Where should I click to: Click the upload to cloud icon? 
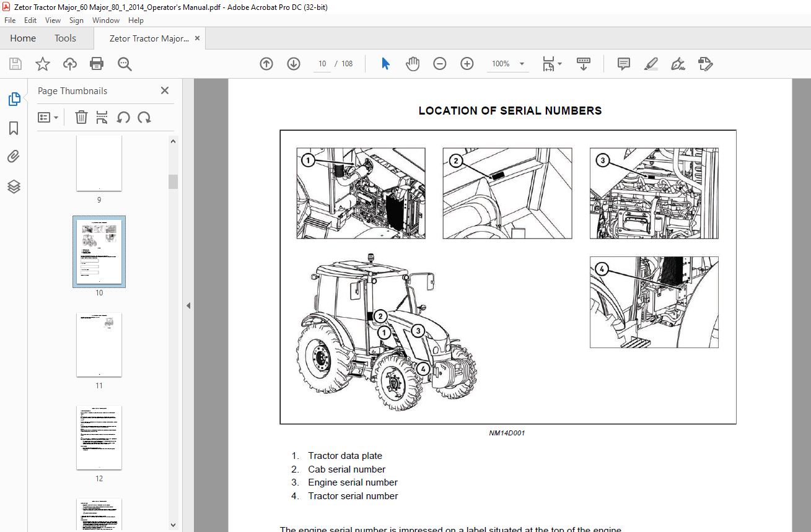click(69, 64)
